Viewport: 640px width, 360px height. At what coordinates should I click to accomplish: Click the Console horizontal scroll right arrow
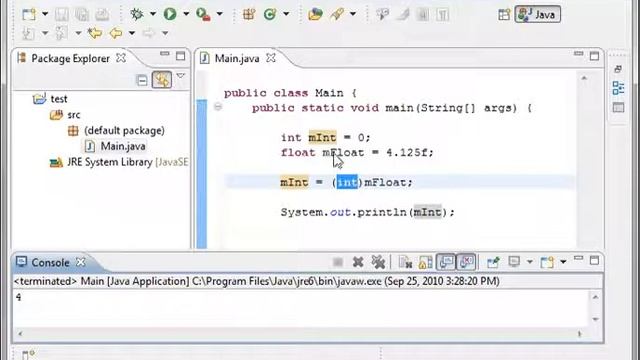pyautogui.click(x=580, y=334)
